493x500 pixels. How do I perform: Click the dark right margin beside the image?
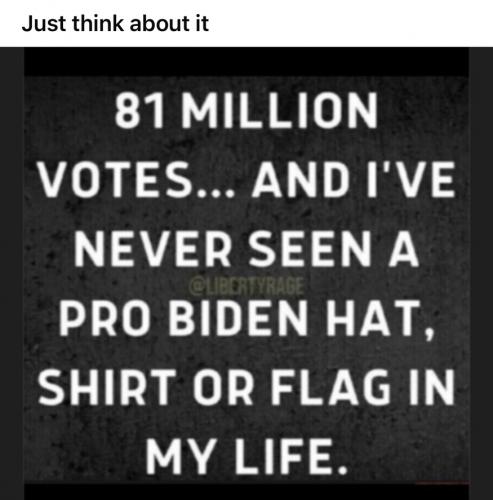[481, 273]
